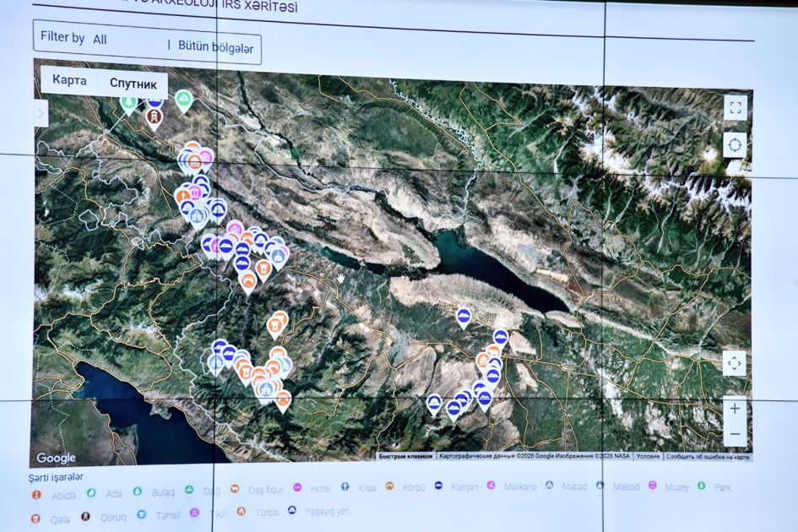Screen dimensions: 798x532
Task: Select the brown Qoruq marker on the map
Action: (153, 120)
